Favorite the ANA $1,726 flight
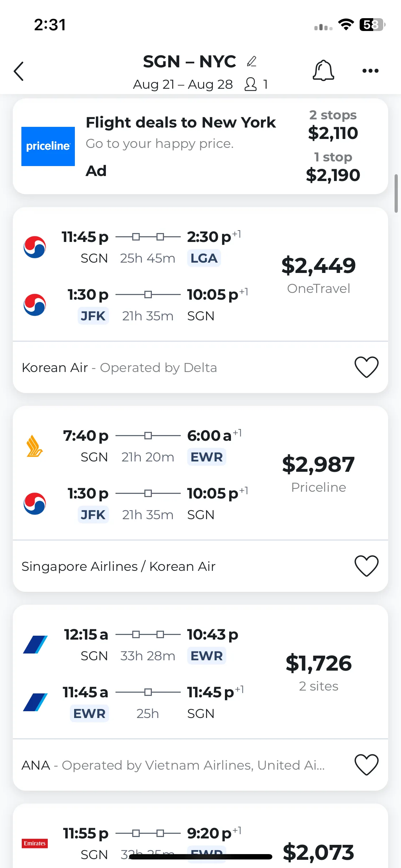The height and width of the screenshot is (868, 401). [x=366, y=765]
